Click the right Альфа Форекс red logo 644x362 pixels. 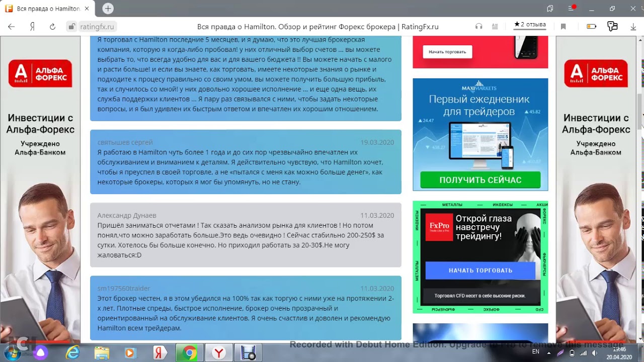click(596, 73)
